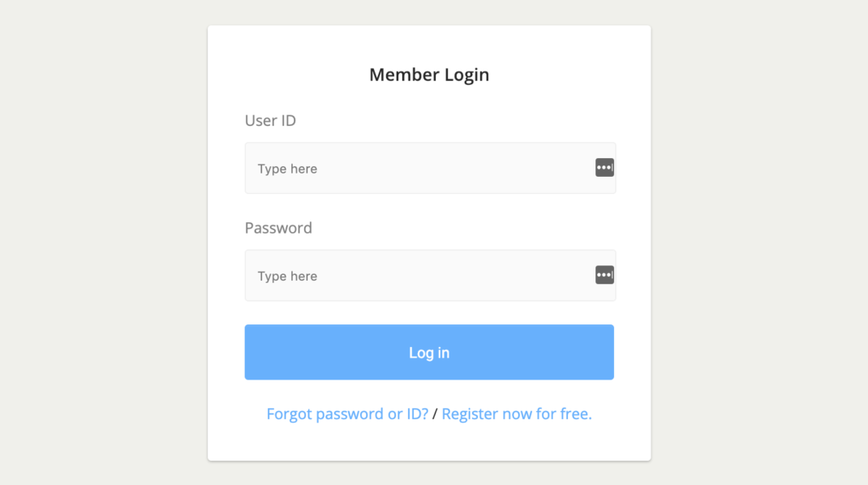This screenshot has height=485, width=868.
Task: Click the "Member Login" heading
Action: pyautogui.click(x=429, y=75)
